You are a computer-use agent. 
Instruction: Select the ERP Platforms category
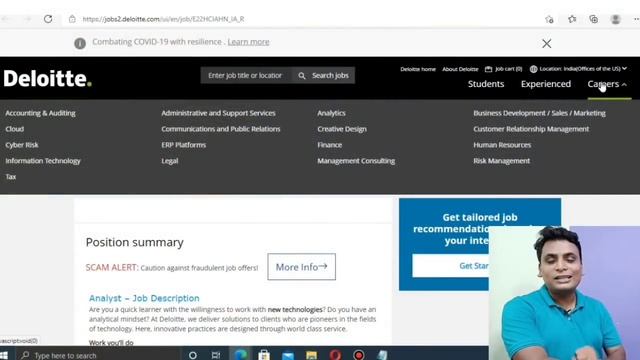coord(184,145)
